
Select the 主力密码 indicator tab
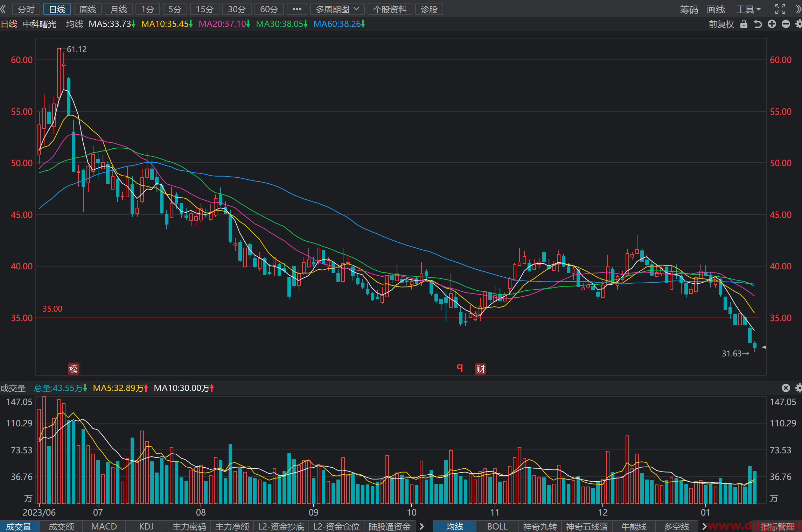click(x=189, y=526)
